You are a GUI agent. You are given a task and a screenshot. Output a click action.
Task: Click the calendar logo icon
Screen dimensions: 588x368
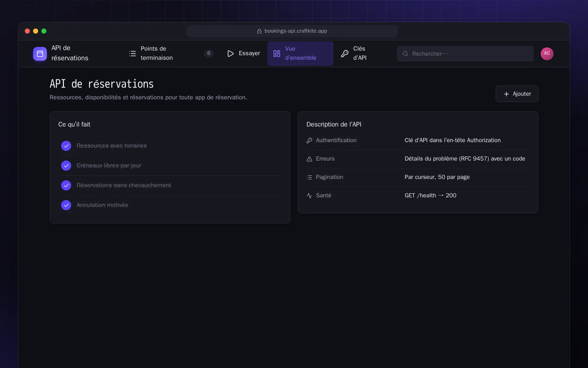[x=40, y=54]
